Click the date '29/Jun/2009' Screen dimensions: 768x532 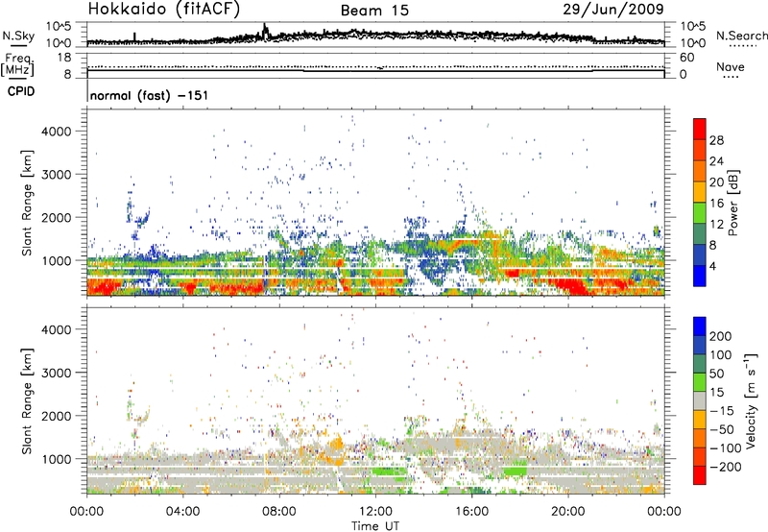613,9
